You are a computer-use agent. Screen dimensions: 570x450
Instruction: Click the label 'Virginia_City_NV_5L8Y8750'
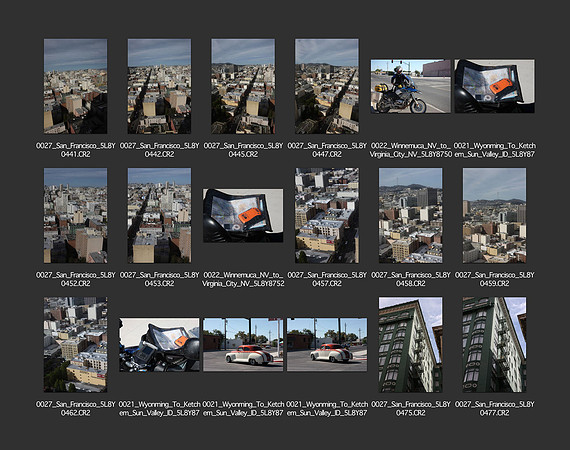(410, 154)
